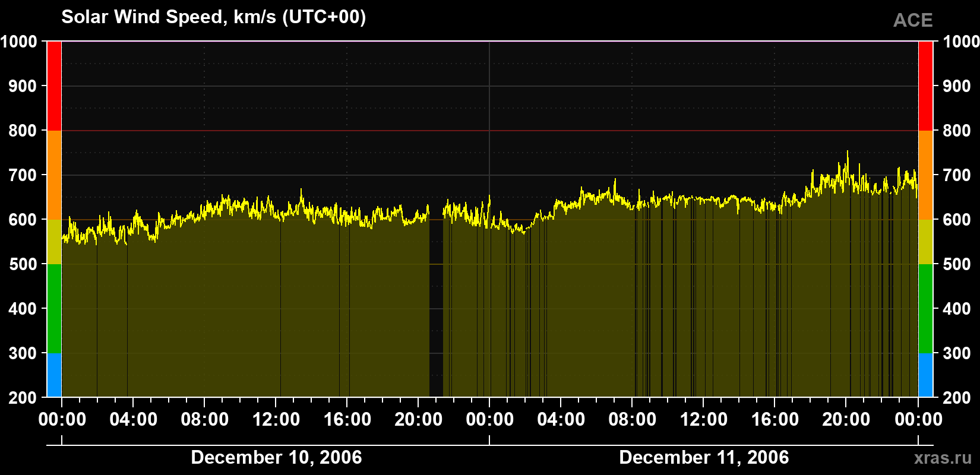Click the orange band on left speed scale
Screen dimensions: 980x475
pyautogui.click(x=54, y=175)
